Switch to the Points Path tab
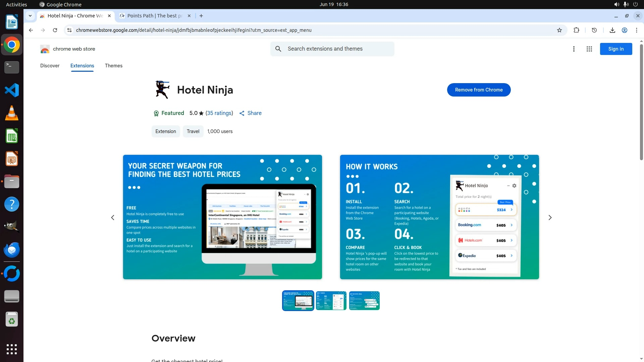The width and height of the screenshot is (644, 362). 154,16
